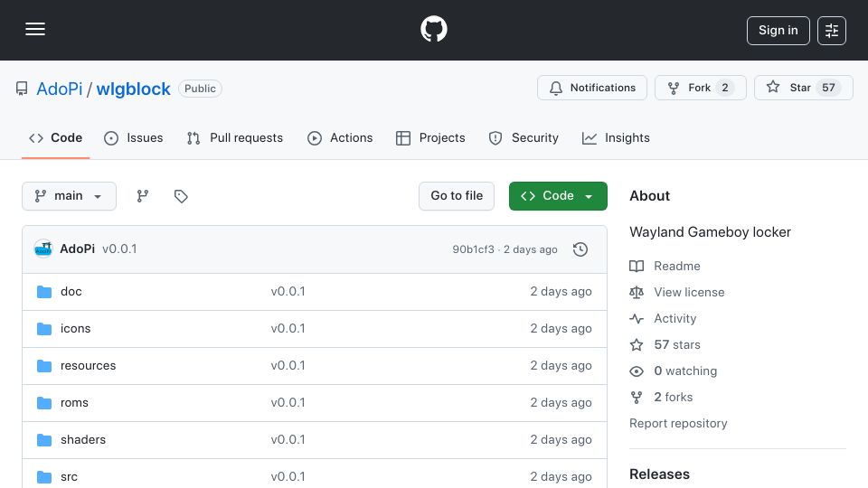Open v0.0.1 commit message in doc row

(x=288, y=292)
